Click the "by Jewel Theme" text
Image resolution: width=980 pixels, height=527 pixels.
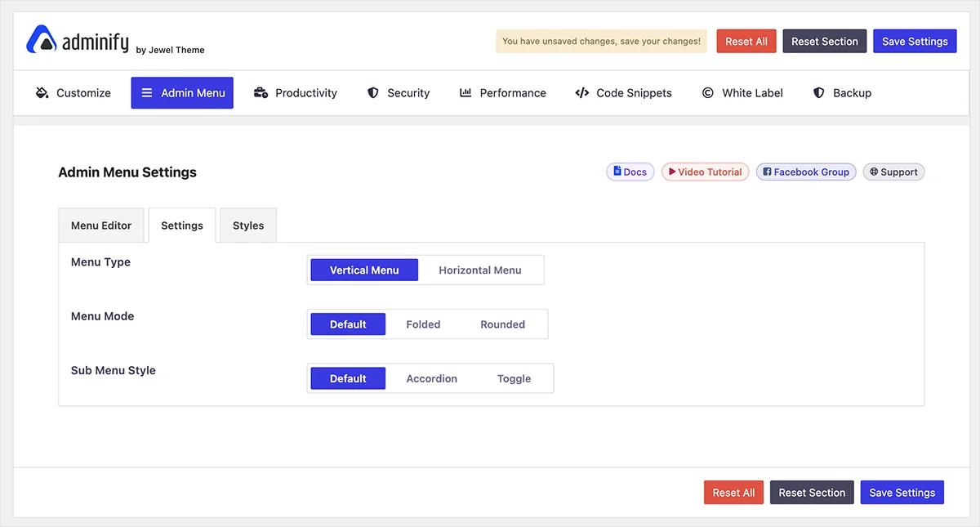(x=171, y=50)
